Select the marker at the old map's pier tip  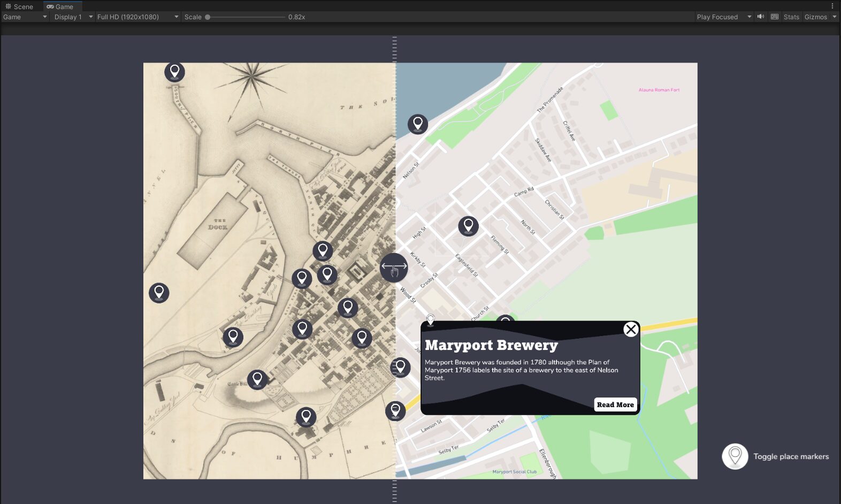click(174, 72)
